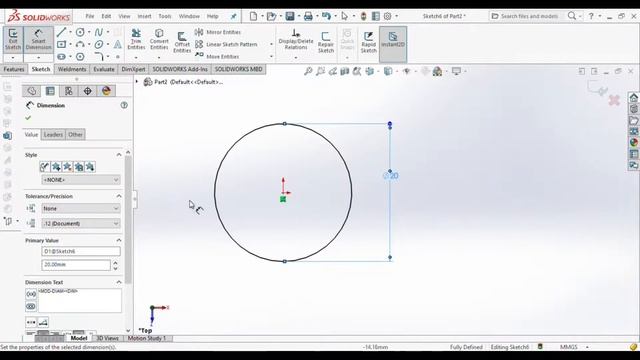Click Repair Sketch
The height and width of the screenshot is (360, 640).
coord(326,42)
